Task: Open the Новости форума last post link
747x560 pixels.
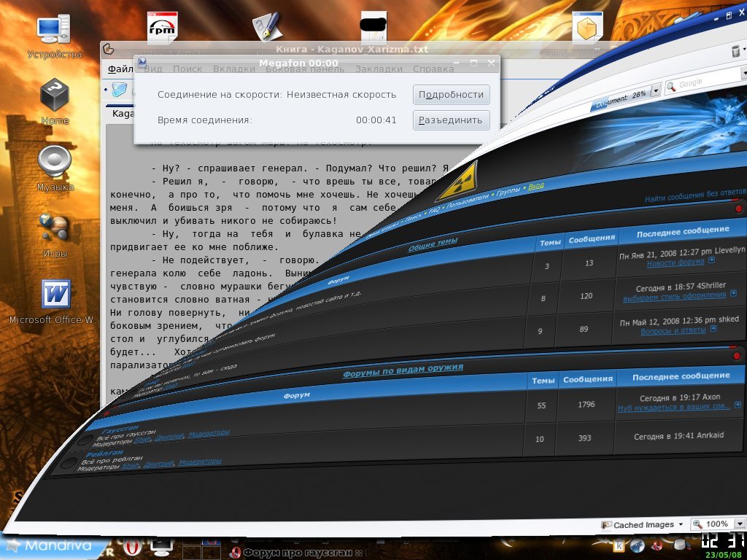Action: (x=675, y=262)
